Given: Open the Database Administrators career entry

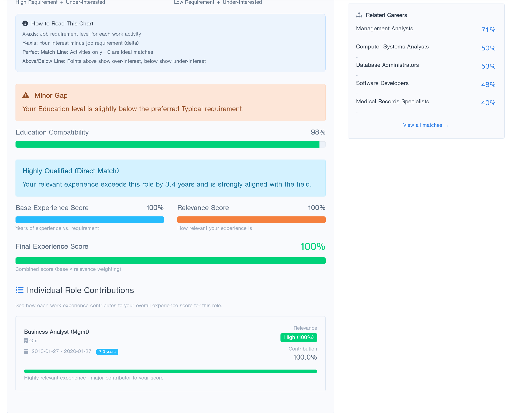Looking at the screenshot, I should tap(387, 65).
